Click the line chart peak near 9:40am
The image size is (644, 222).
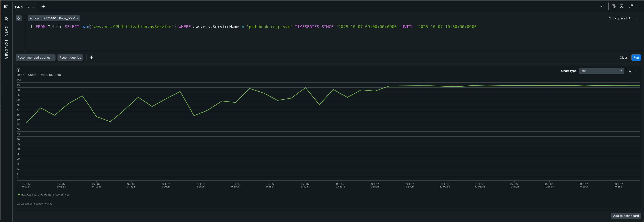click(305, 88)
